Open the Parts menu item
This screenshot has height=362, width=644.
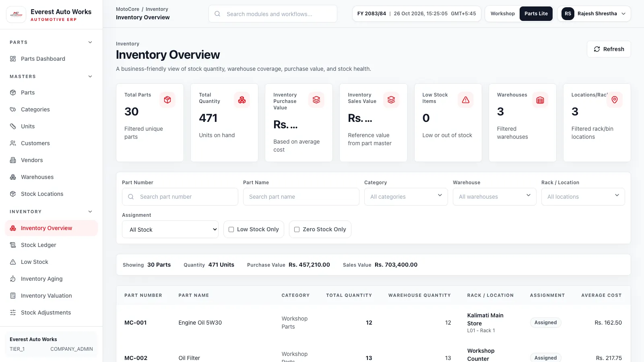(x=52, y=93)
